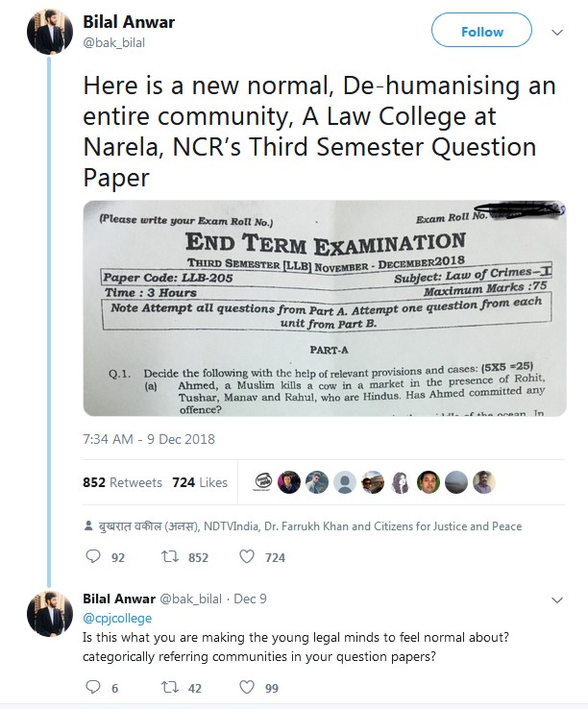Retweet the main tweet showing 852

pos(170,556)
